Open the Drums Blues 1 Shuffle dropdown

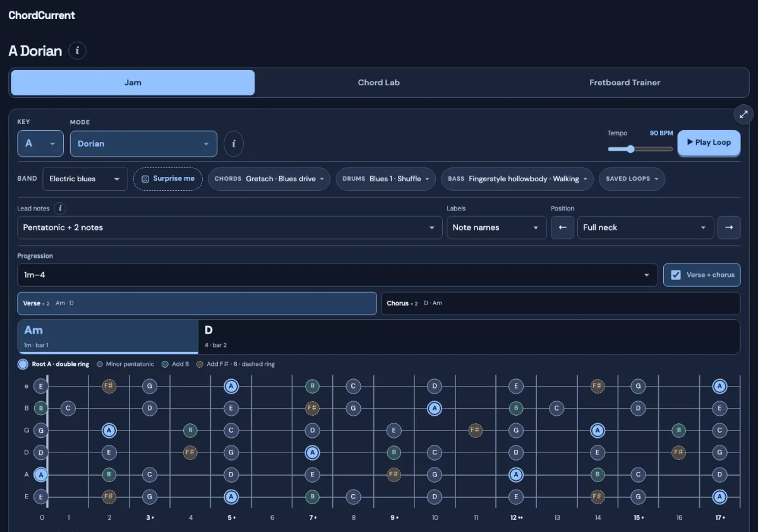click(385, 179)
